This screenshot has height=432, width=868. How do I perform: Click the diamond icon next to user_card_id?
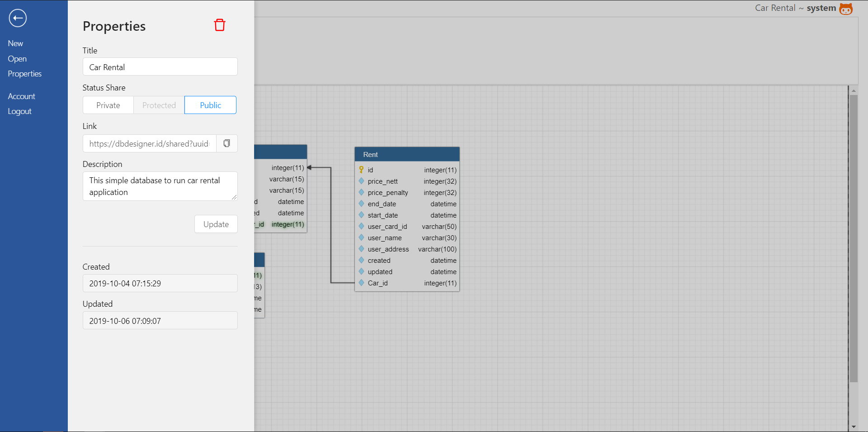[x=361, y=226]
